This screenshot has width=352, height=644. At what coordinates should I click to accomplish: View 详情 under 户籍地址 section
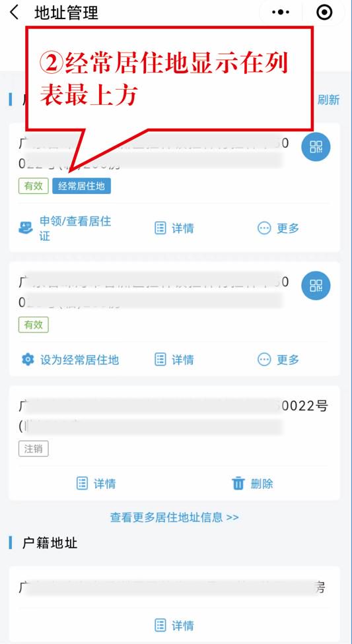coord(174,626)
